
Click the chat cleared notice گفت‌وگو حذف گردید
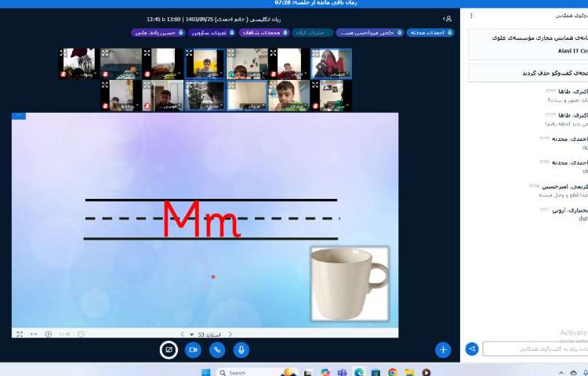528,73
